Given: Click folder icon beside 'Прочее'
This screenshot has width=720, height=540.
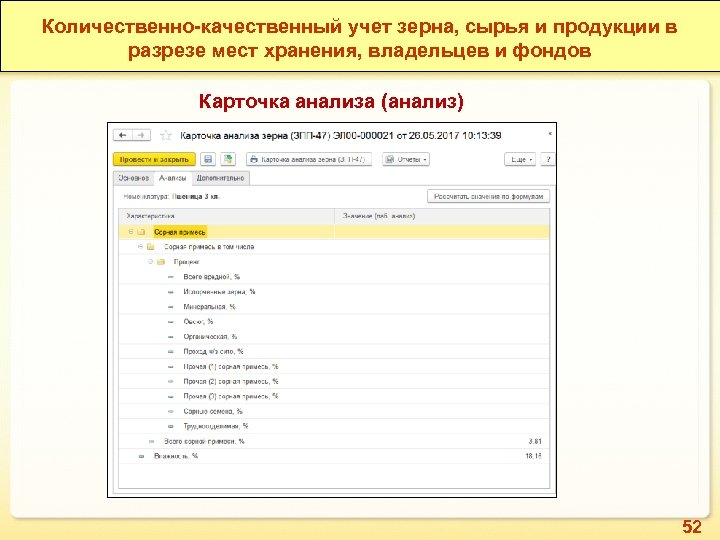Looking at the screenshot, I should (161, 262).
